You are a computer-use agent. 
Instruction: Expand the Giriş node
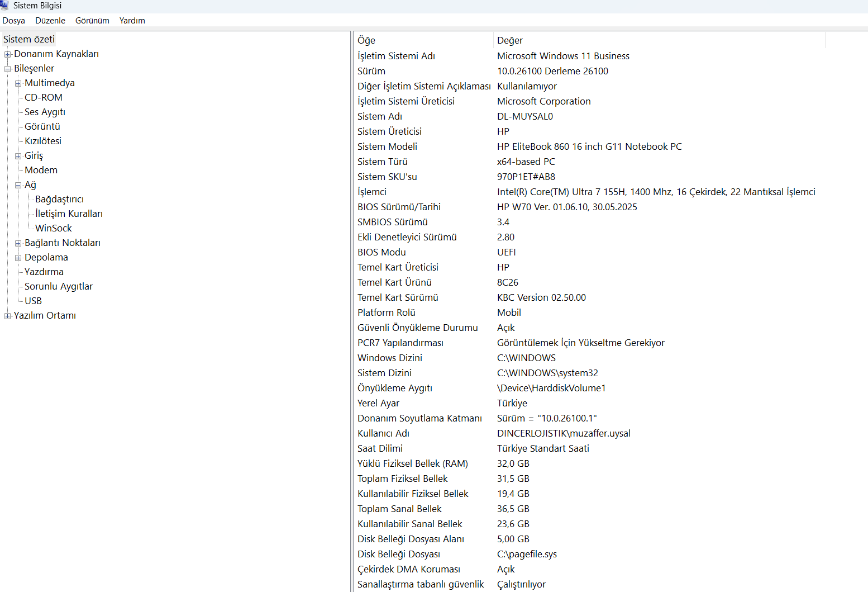[x=18, y=156]
